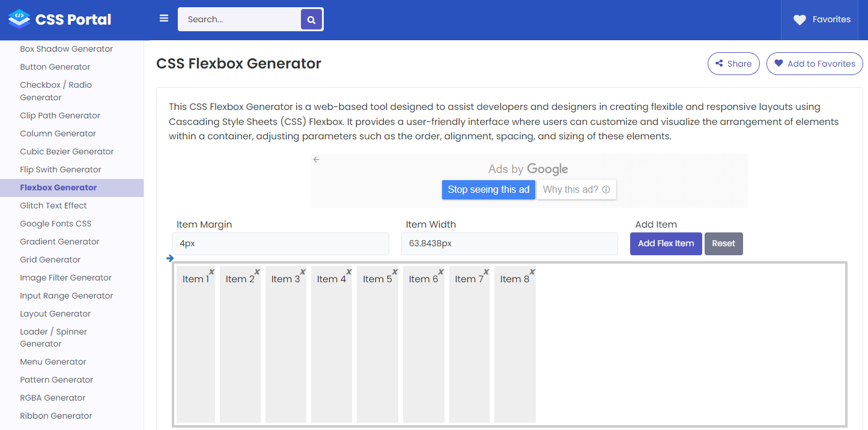Click the Item Width input
868x430 pixels.
tap(509, 244)
